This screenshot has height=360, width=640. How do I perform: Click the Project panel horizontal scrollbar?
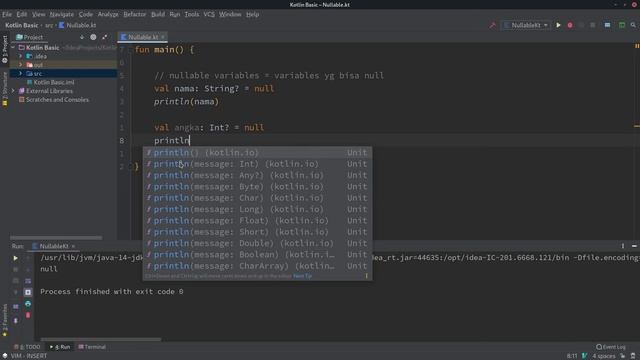(x=56, y=238)
